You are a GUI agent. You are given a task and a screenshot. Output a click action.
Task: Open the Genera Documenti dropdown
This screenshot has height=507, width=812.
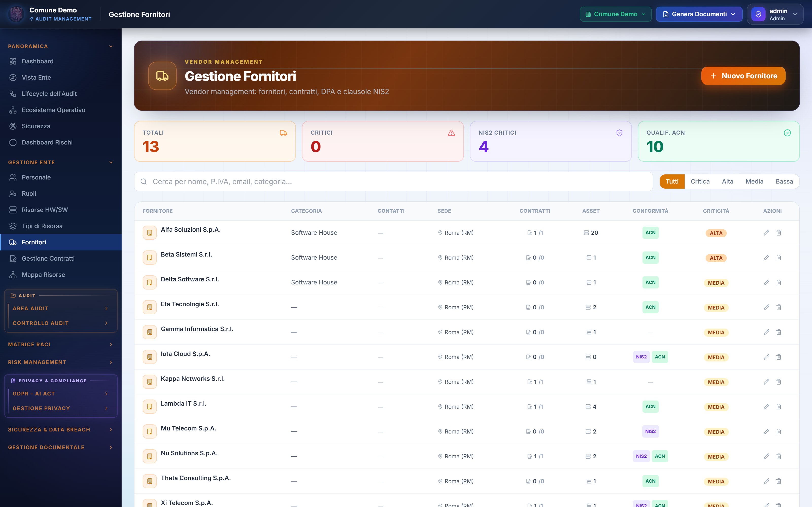(699, 14)
